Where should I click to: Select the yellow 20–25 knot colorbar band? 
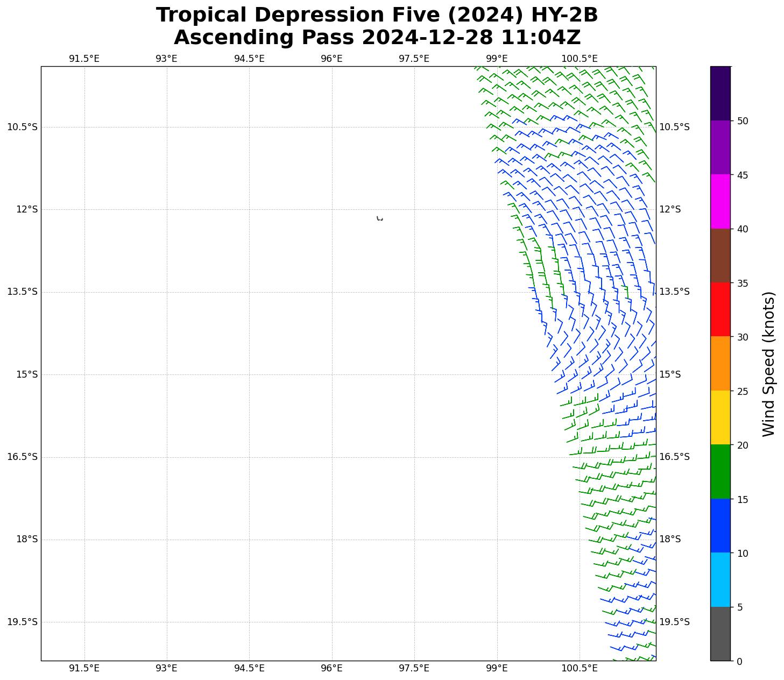[x=720, y=417]
